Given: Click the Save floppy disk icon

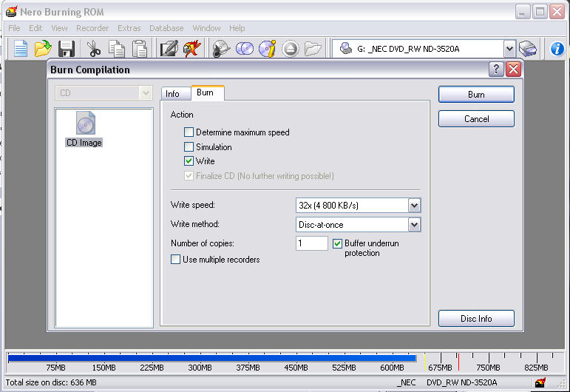Looking at the screenshot, I should (x=67, y=49).
